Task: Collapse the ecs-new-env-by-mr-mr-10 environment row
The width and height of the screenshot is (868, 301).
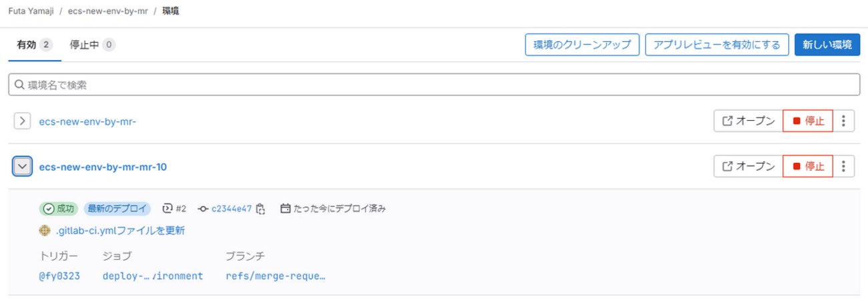Action: point(23,166)
